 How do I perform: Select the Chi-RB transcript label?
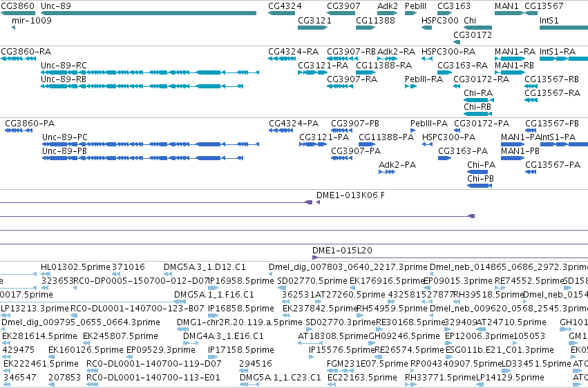(477, 107)
